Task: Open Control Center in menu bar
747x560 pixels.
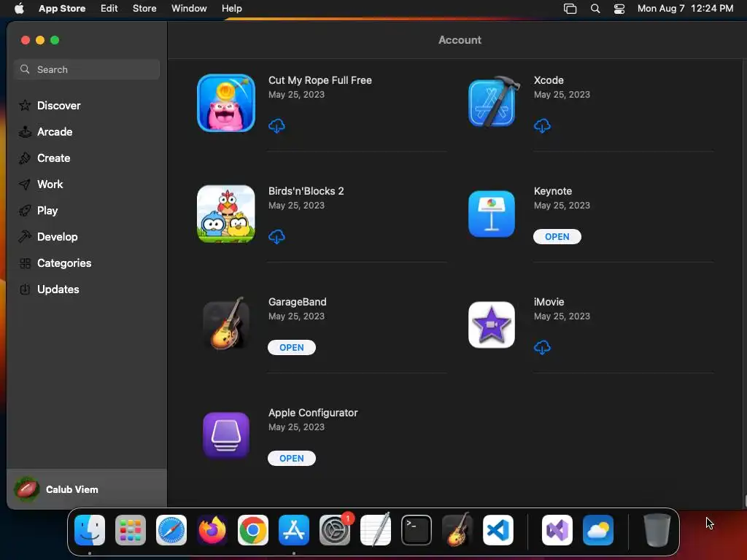Action: [x=619, y=8]
